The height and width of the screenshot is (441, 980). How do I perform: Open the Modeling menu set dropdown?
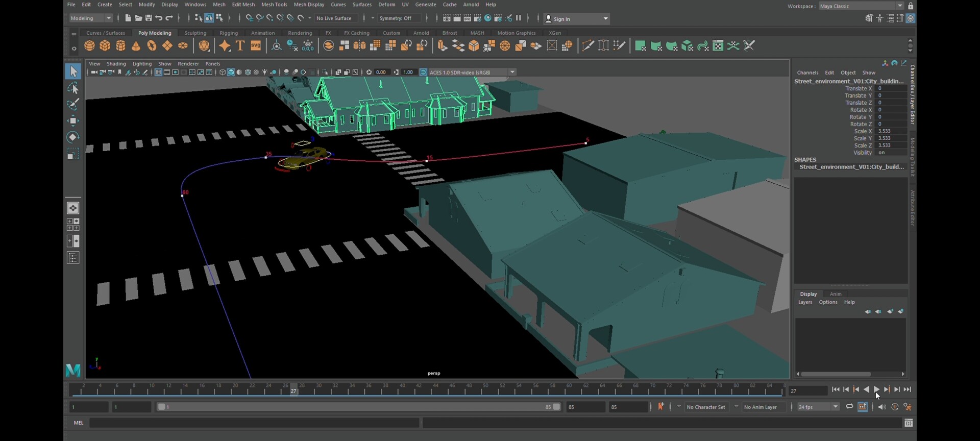(x=91, y=18)
